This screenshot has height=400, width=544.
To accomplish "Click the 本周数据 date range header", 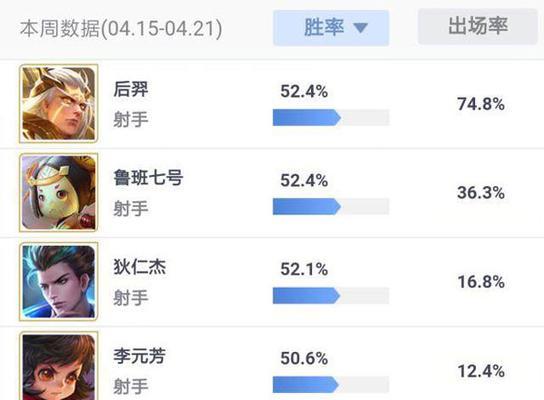I will (121, 28).
